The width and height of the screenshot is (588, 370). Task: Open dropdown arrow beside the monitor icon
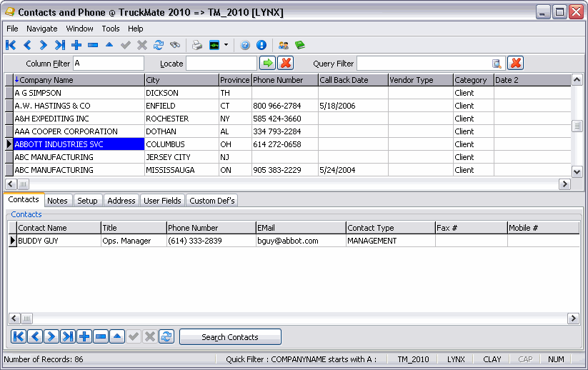tap(226, 45)
